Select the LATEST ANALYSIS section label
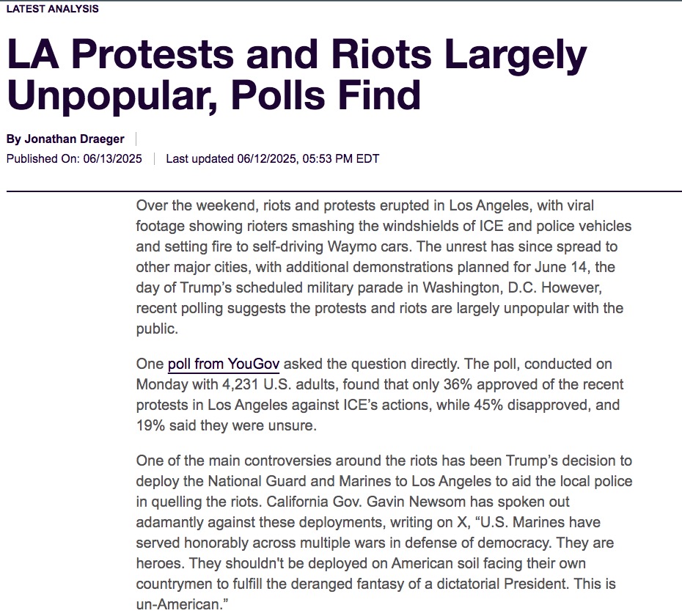This screenshot has width=682, height=616. point(53,9)
